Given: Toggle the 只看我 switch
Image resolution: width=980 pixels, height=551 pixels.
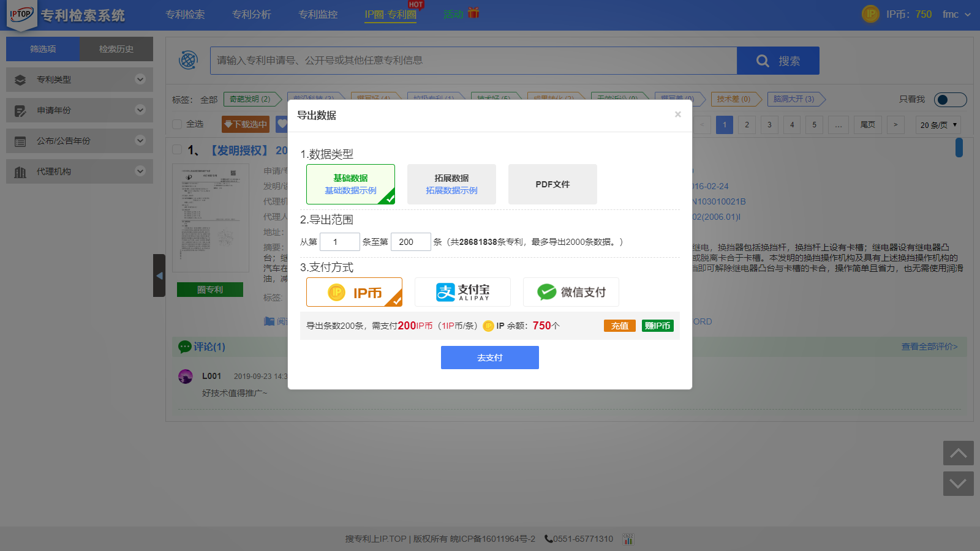Looking at the screenshot, I should (950, 100).
